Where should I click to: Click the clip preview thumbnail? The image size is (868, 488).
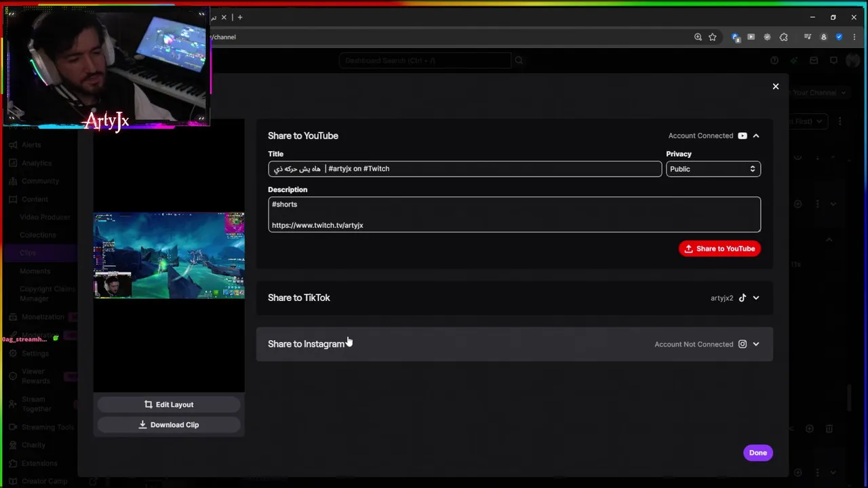point(169,256)
